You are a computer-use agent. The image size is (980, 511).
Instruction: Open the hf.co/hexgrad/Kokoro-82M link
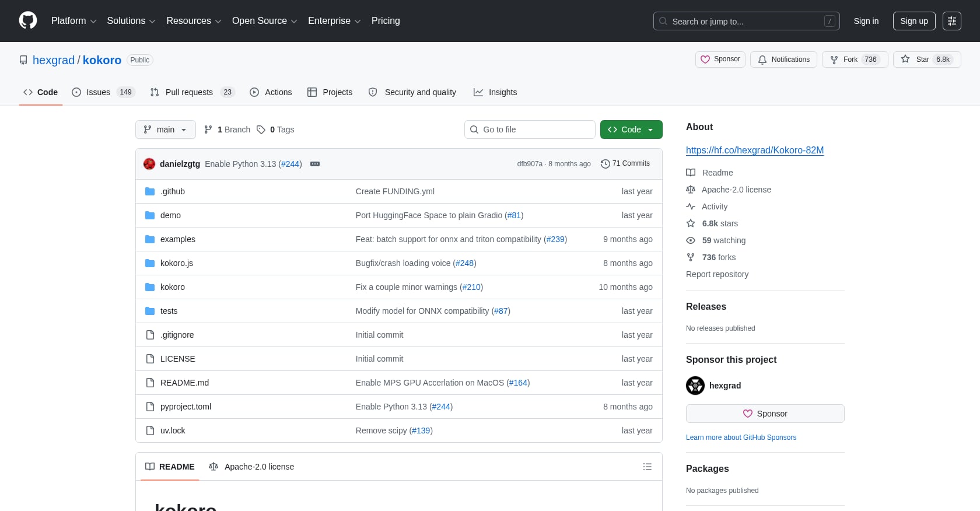point(755,150)
